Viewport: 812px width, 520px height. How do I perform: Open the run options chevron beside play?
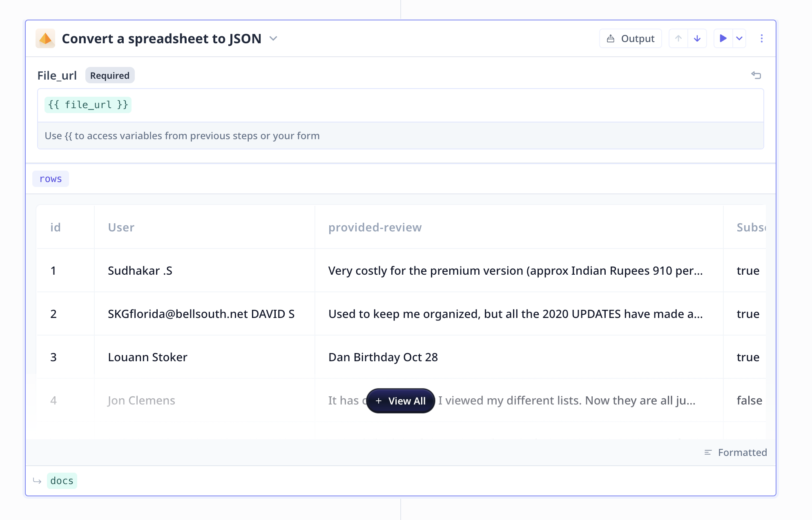point(740,38)
